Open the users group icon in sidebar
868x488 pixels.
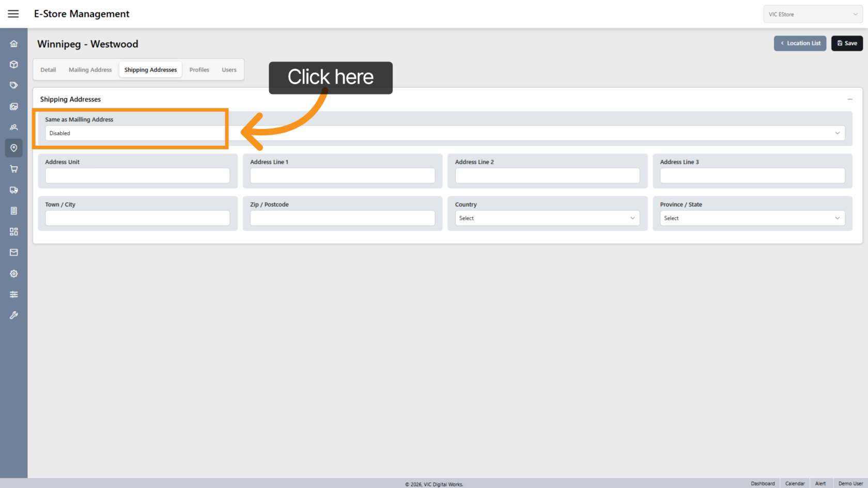14,127
